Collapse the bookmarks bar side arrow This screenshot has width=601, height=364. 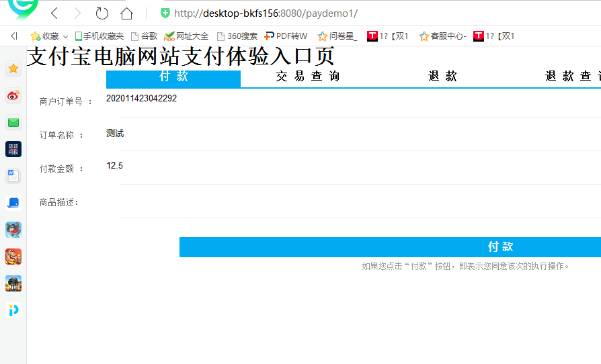coord(14,36)
